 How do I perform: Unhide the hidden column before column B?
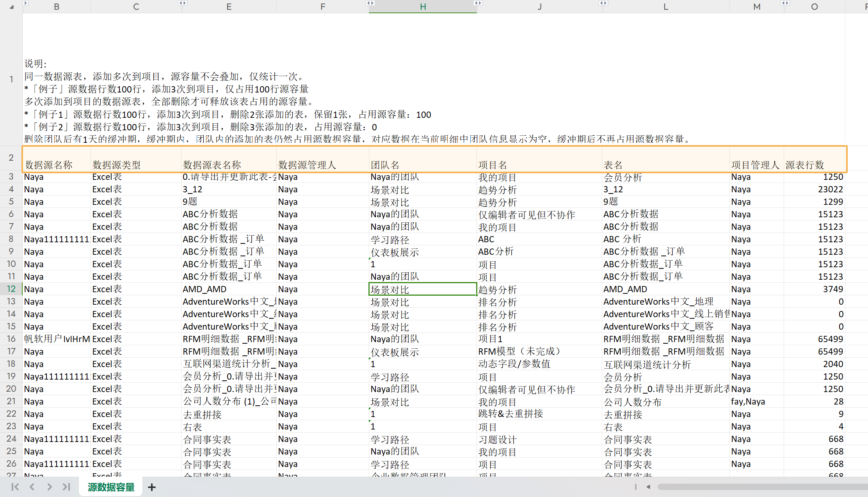(26, 3)
